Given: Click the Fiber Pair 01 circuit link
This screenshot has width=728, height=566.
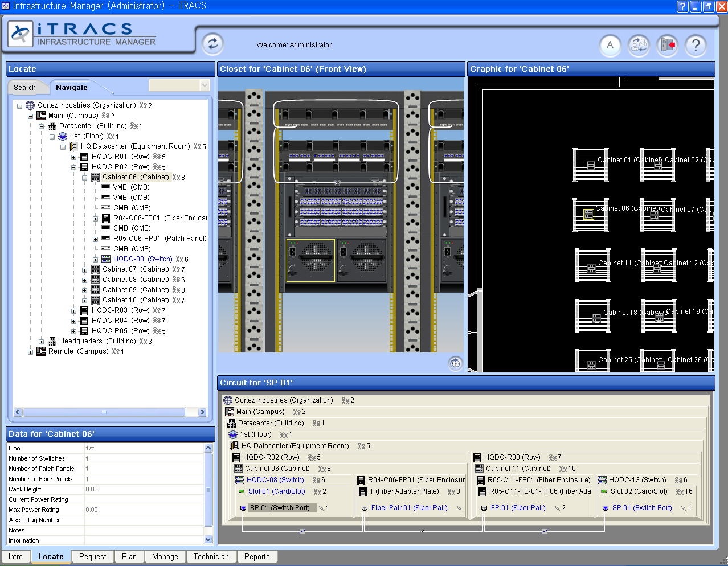Looking at the screenshot, I should pyautogui.click(x=409, y=508).
